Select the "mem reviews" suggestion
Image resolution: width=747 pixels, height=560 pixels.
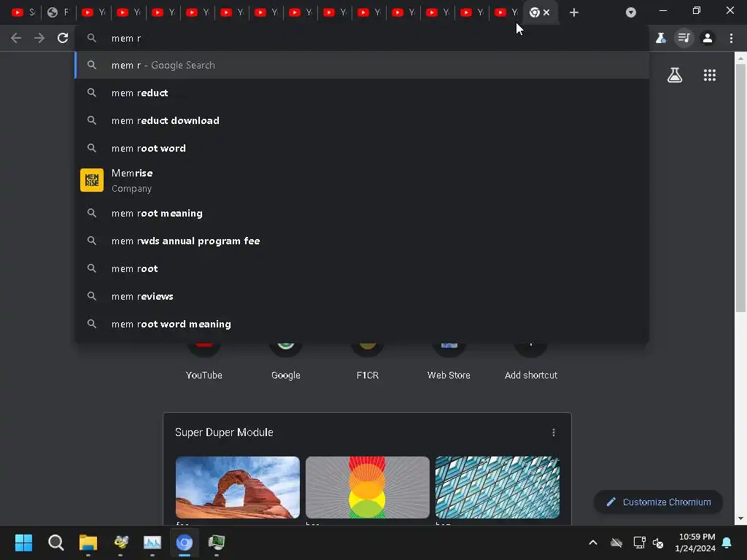click(x=362, y=296)
